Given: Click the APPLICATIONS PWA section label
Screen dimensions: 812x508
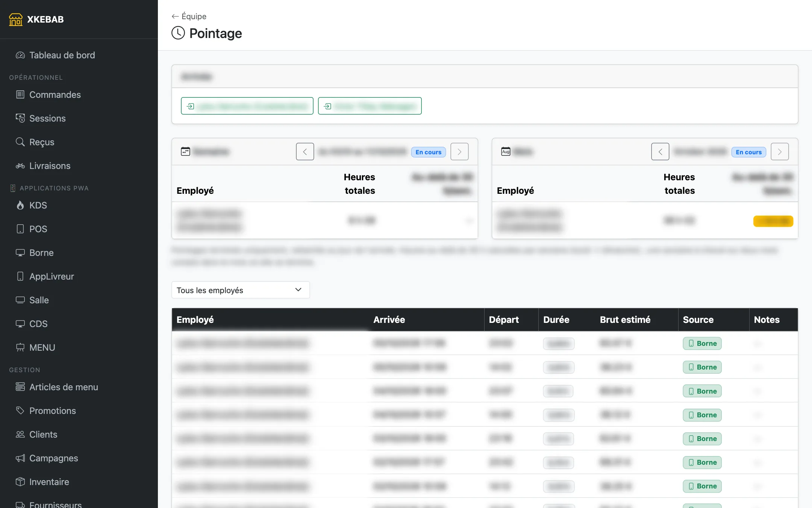Looking at the screenshot, I should coord(54,188).
